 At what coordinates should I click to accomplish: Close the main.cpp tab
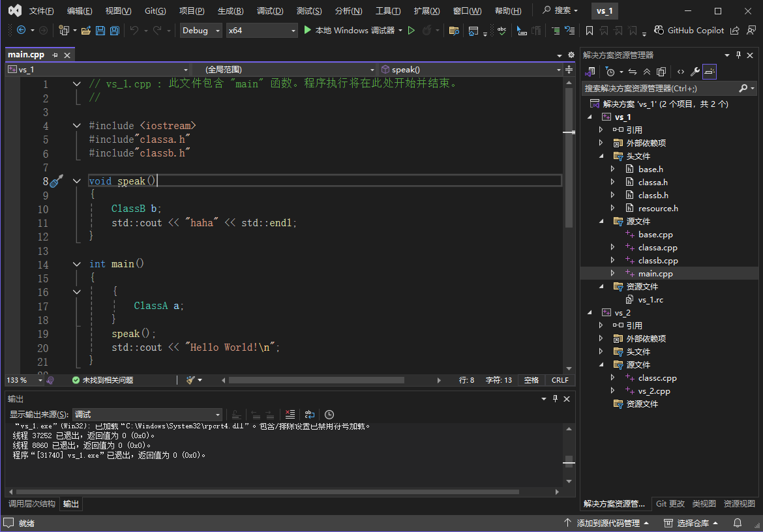(x=67, y=55)
